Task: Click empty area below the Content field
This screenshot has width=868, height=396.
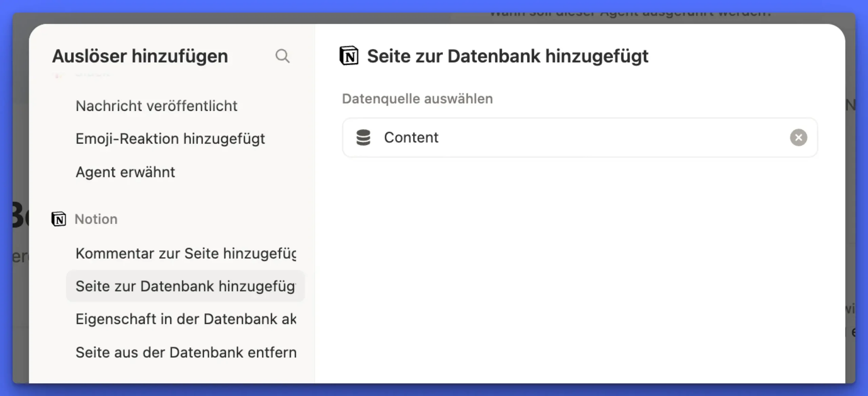Action: [x=576, y=258]
